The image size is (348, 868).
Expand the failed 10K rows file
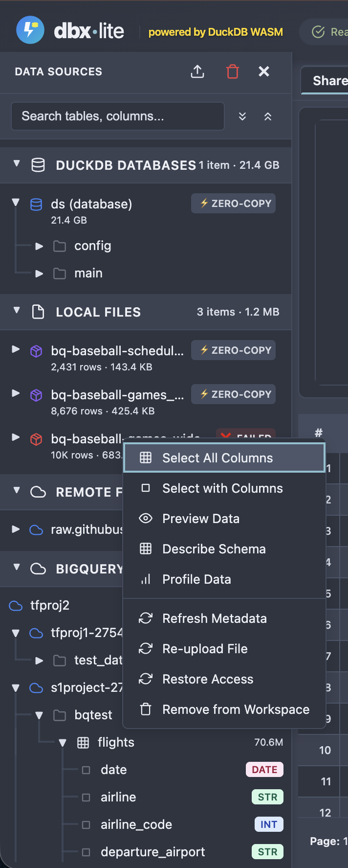(x=16, y=438)
